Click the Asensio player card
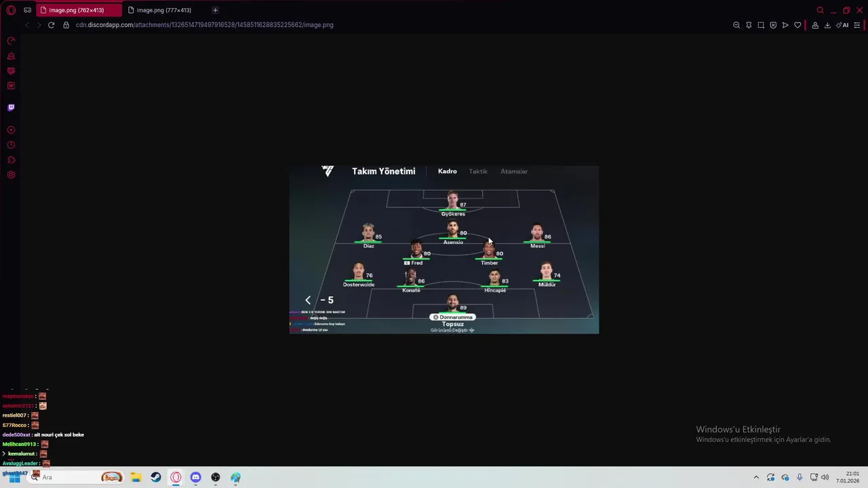This screenshot has width=868, height=488. 453,233
